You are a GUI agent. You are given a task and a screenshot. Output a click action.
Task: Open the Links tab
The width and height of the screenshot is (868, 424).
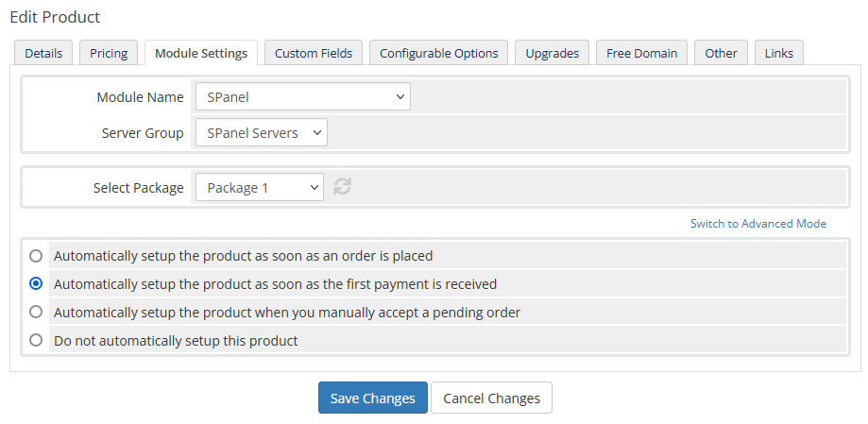779,53
